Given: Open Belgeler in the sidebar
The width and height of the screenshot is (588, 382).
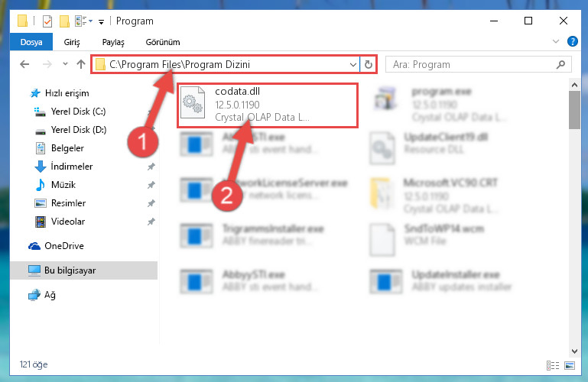Looking at the screenshot, I should coord(59,148).
